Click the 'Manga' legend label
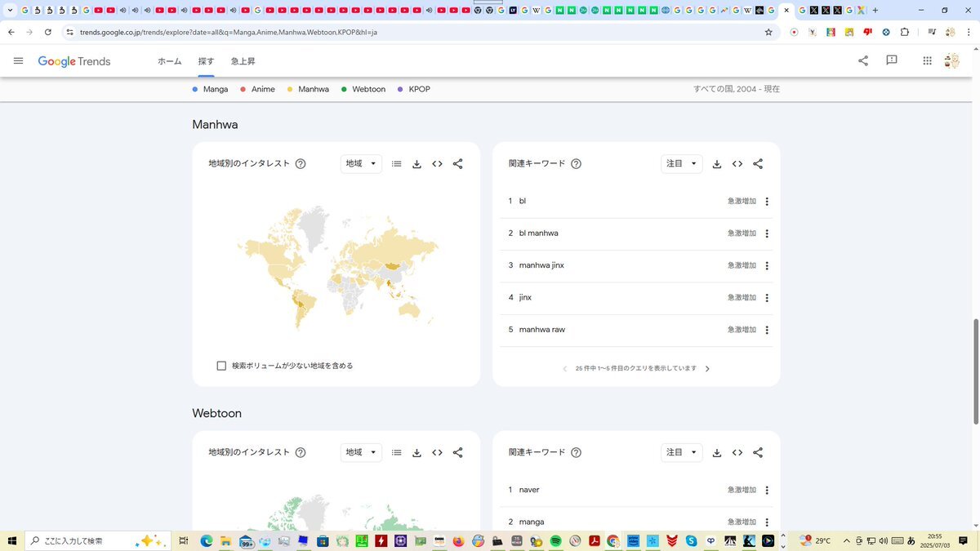Image resolution: width=980 pixels, height=551 pixels. point(216,89)
